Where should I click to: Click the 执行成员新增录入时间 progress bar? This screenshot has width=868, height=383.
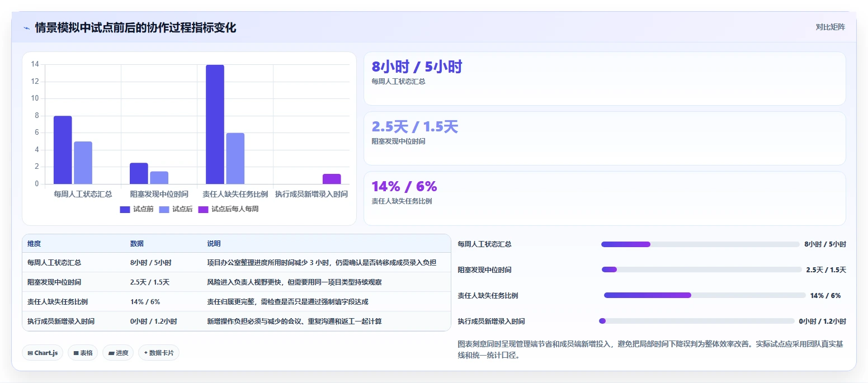click(697, 321)
